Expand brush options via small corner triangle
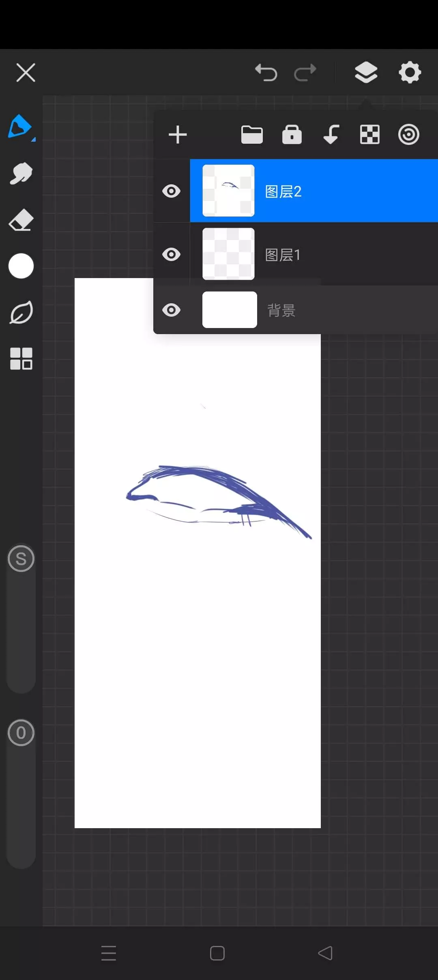 click(x=33, y=139)
